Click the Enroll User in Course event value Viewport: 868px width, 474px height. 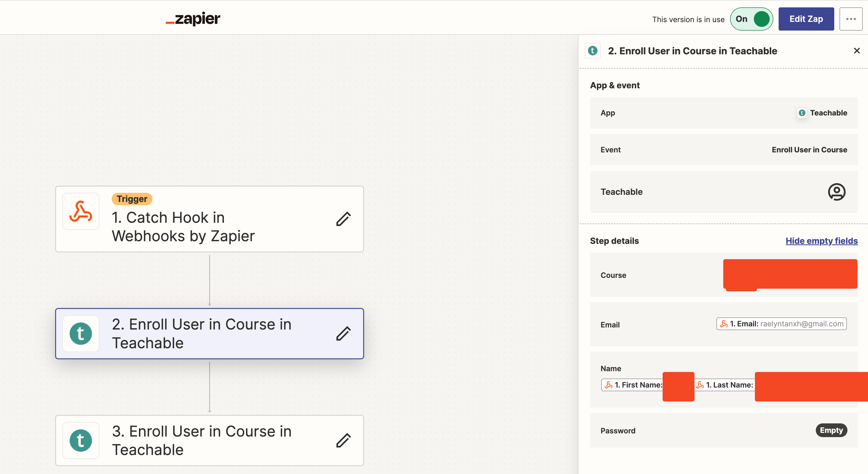(x=809, y=150)
